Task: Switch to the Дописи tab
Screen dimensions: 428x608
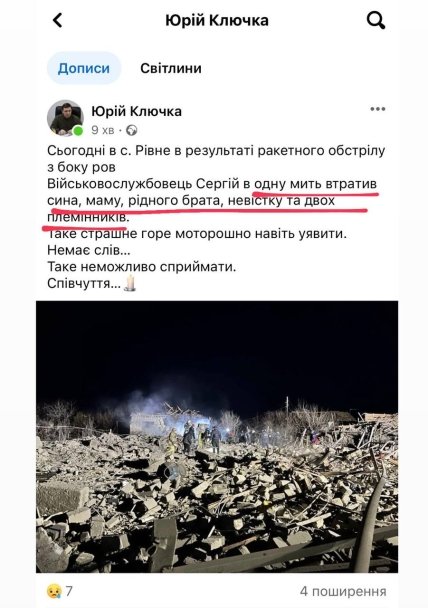Action: [84, 68]
